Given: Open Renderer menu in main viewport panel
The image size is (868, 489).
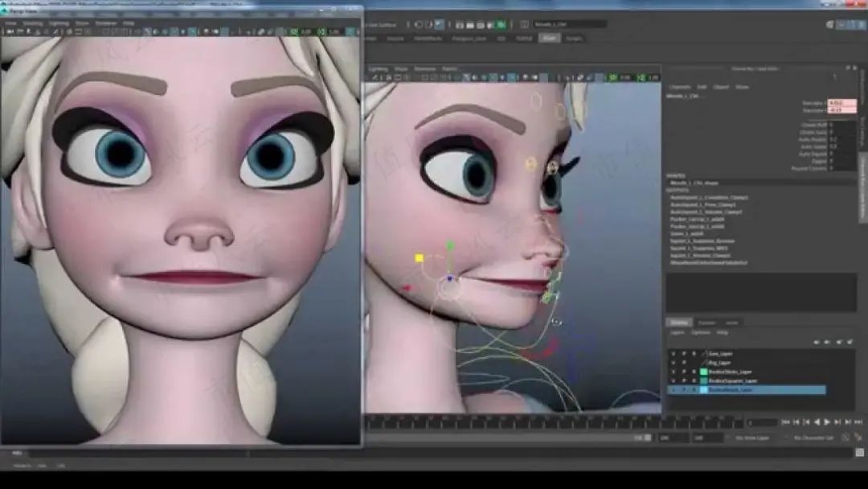Looking at the screenshot, I should (425, 68).
